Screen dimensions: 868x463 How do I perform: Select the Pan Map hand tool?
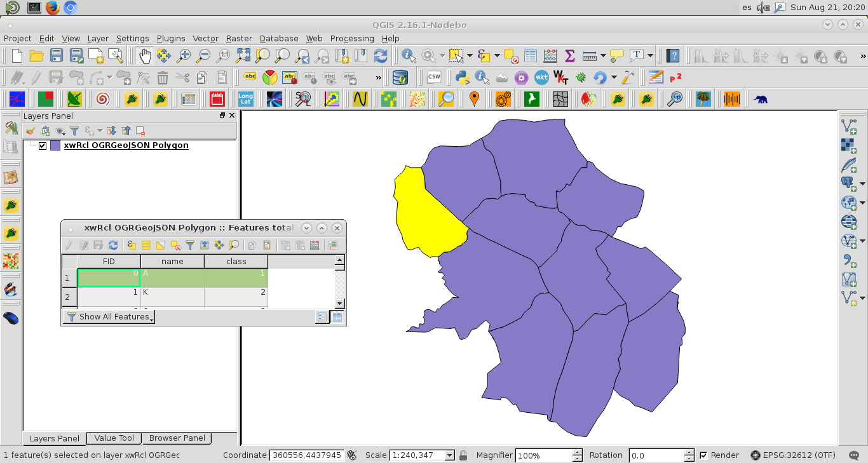(x=145, y=56)
